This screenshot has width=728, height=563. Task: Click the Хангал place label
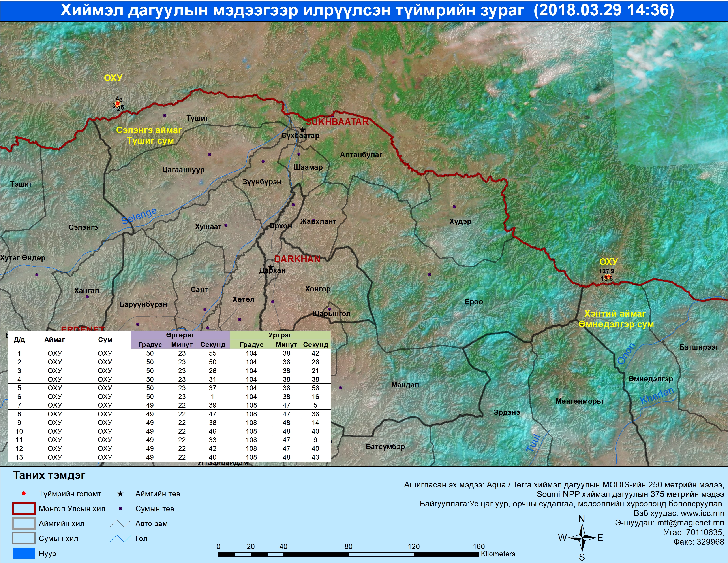coord(87,291)
